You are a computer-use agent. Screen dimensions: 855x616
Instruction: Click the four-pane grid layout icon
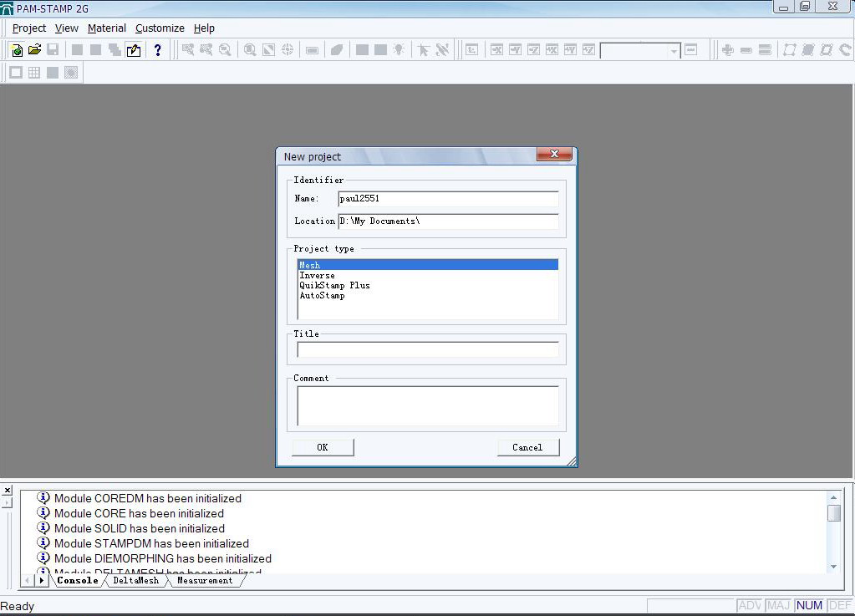(x=34, y=73)
